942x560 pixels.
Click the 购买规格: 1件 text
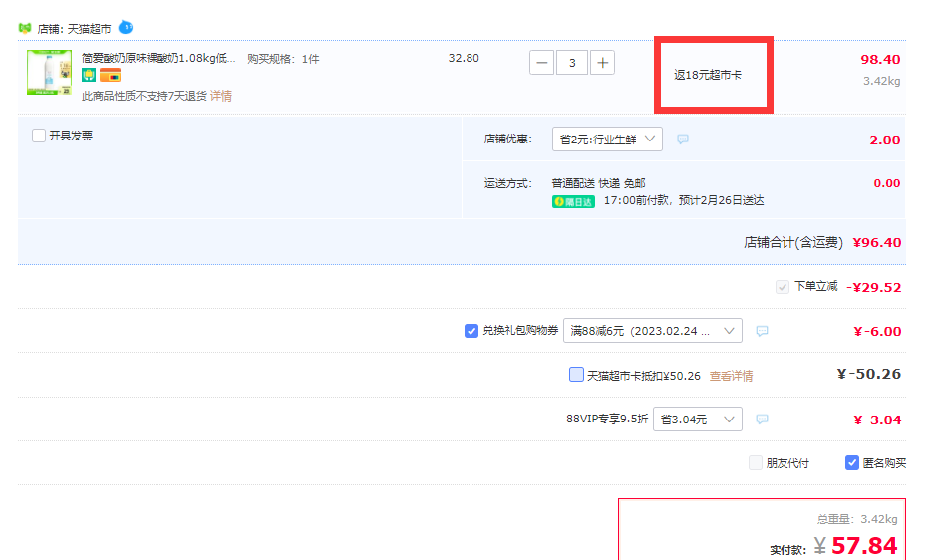pyautogui.click(x=283, y=59)
